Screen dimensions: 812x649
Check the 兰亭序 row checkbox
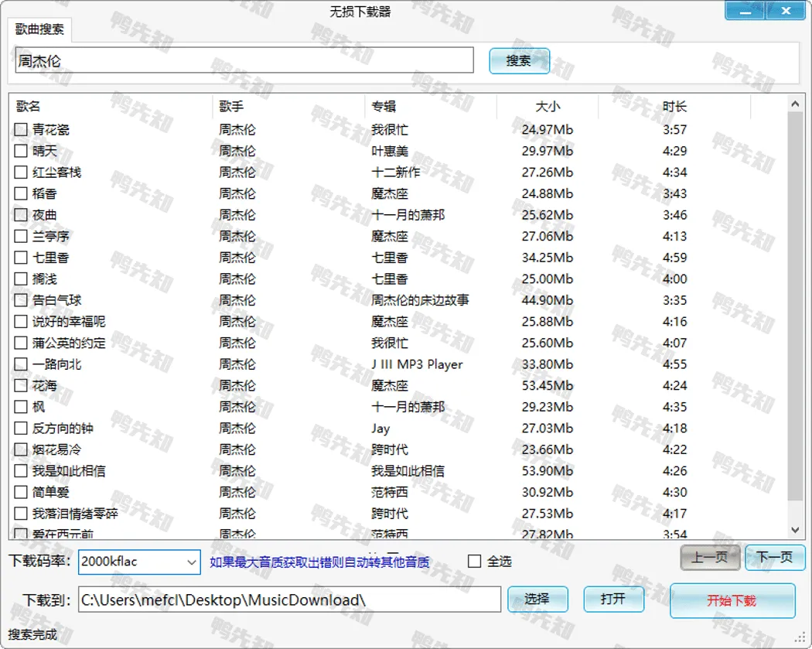tap(21, 236)
